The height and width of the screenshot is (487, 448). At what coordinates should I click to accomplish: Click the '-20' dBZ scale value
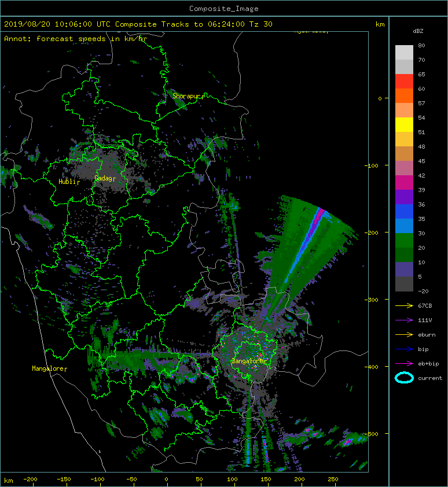point(423,292)
